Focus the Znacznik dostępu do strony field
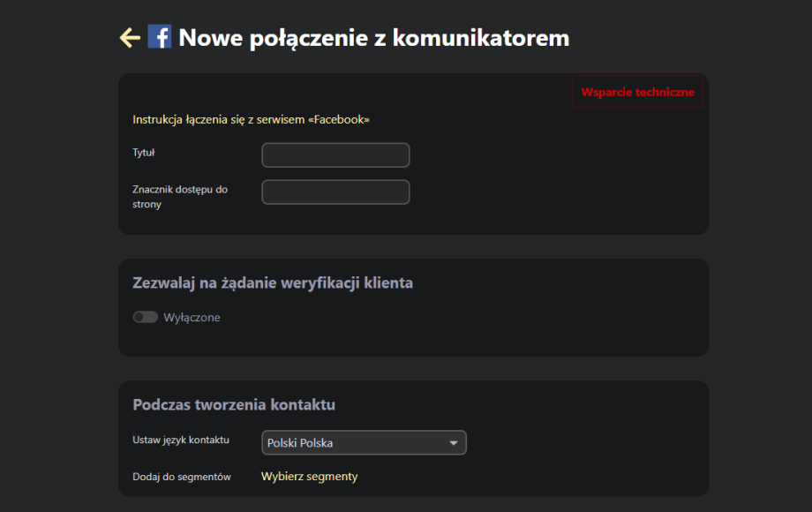Viewport: 812px width, 512px height. [335, 192]
